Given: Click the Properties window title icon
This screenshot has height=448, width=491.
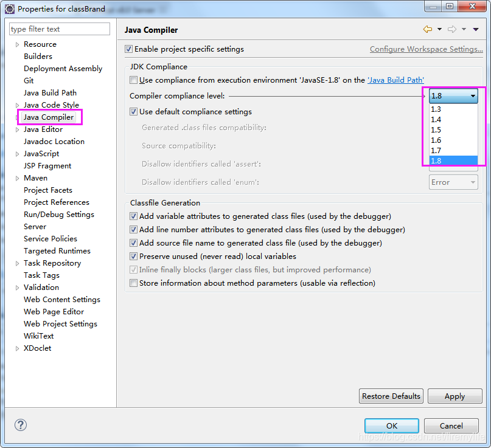Looking at the screenshot, I should (x=10, y=9).
